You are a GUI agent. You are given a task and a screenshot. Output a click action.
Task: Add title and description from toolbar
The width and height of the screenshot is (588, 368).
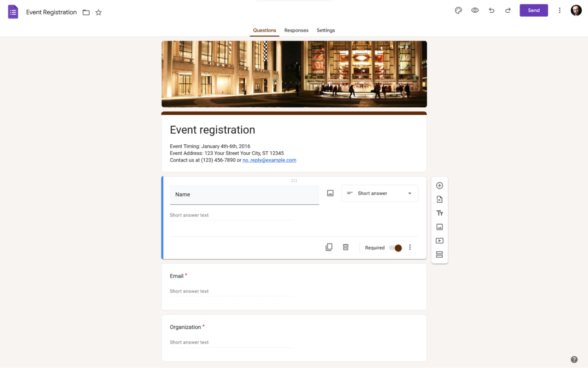(x=439, y=213)
